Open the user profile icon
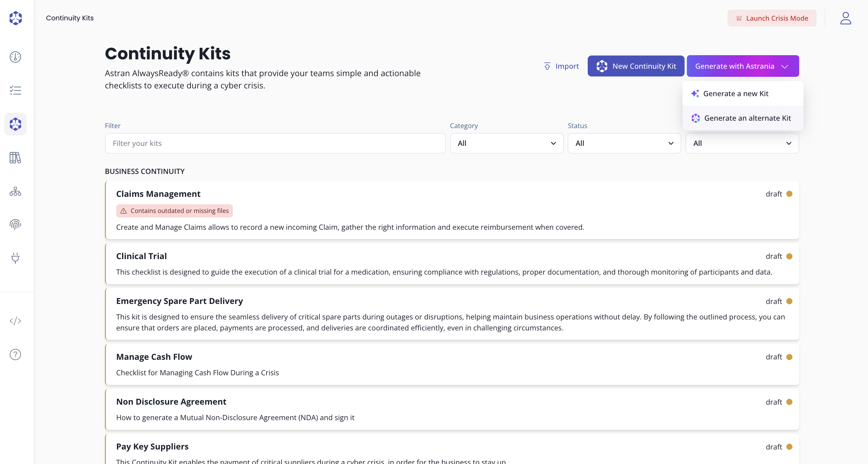This screenshot has width=868, height=464. (845, 18)
